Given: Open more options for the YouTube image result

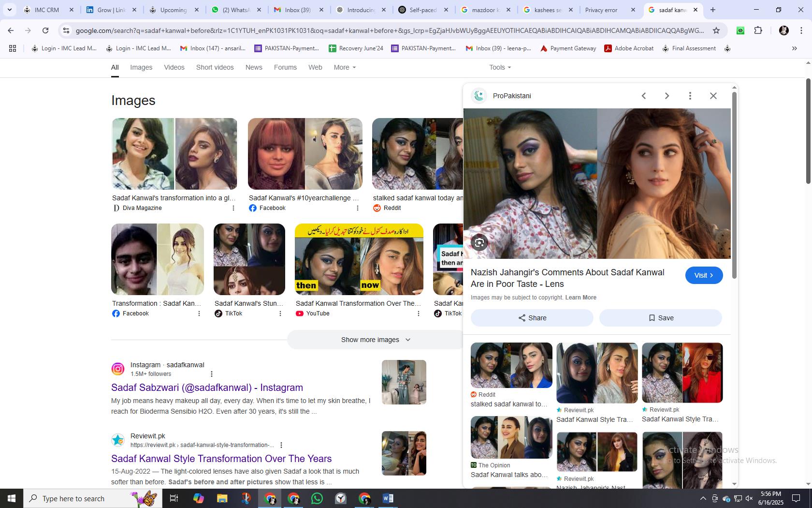Looking at the screenshot, I should (x=419, y=314).
